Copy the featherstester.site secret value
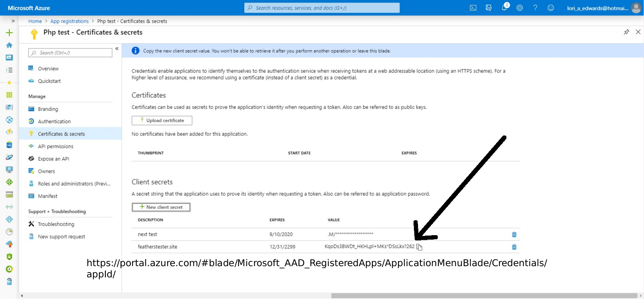The width and height of the screenshot is (644, 299). (x=419, y=247)
